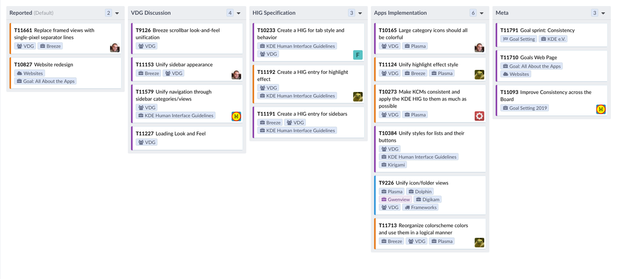Click the HIG Specification column title
The width and height of the screenshot is (644, 279).
pos(274,13)
